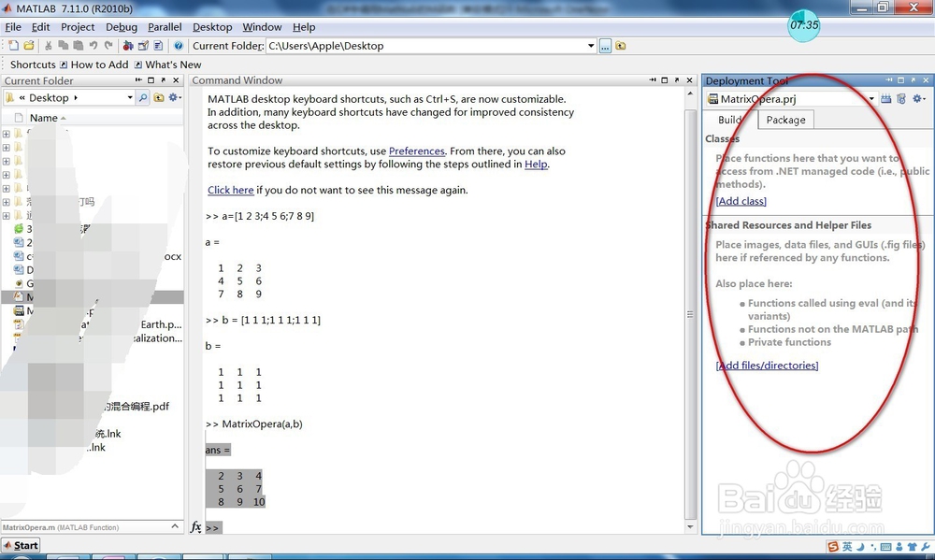Click the How to Add shortcut
The image size is (935, 560).
pyautogui.click(x=93, y=65)
